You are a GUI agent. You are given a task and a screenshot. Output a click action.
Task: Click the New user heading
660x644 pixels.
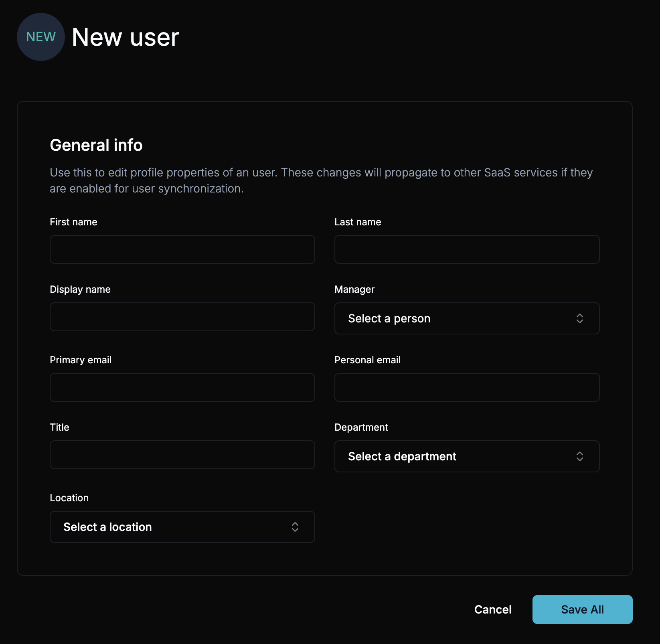(125, 37)
